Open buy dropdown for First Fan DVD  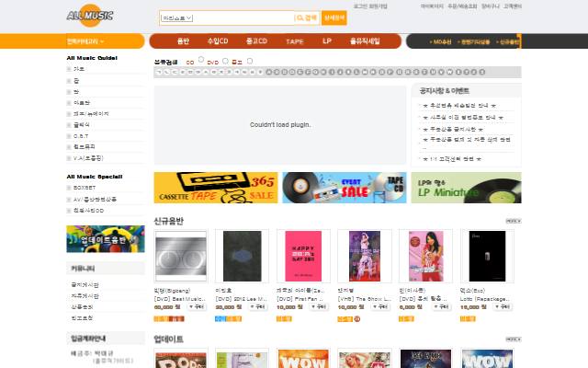[319, 306]
